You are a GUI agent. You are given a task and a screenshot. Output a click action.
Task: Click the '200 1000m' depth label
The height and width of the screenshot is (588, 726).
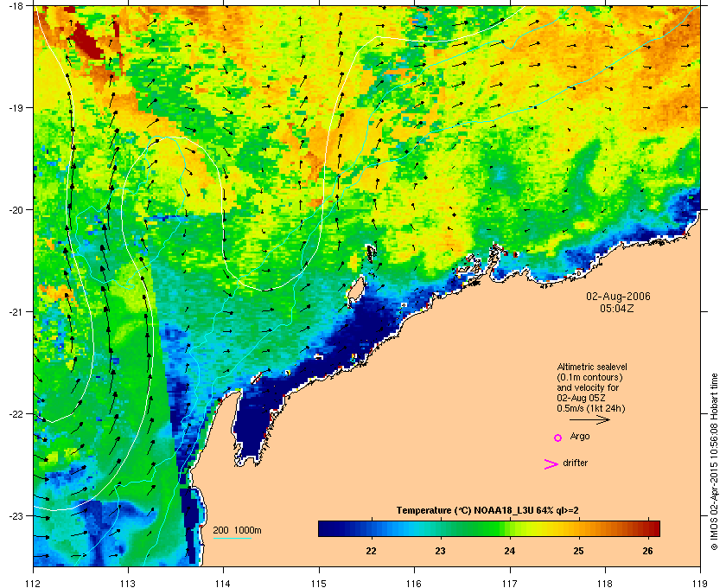(x=237, y=531)
